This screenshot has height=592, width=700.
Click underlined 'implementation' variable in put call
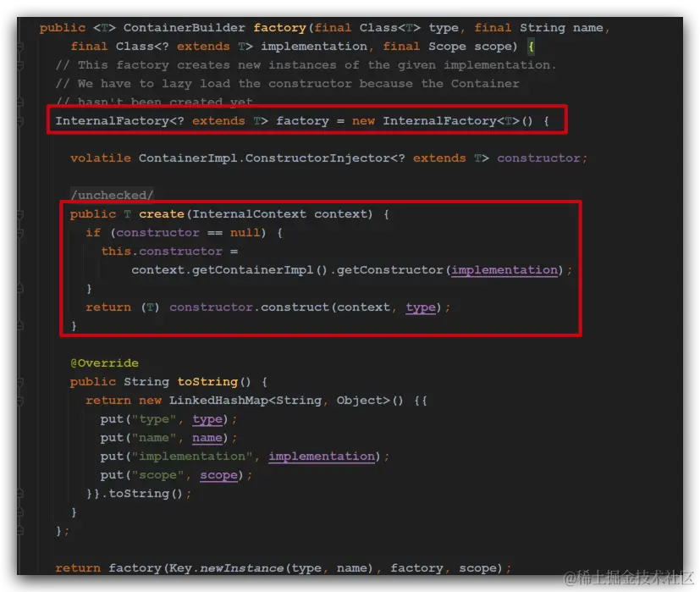(x=322, y=456)
